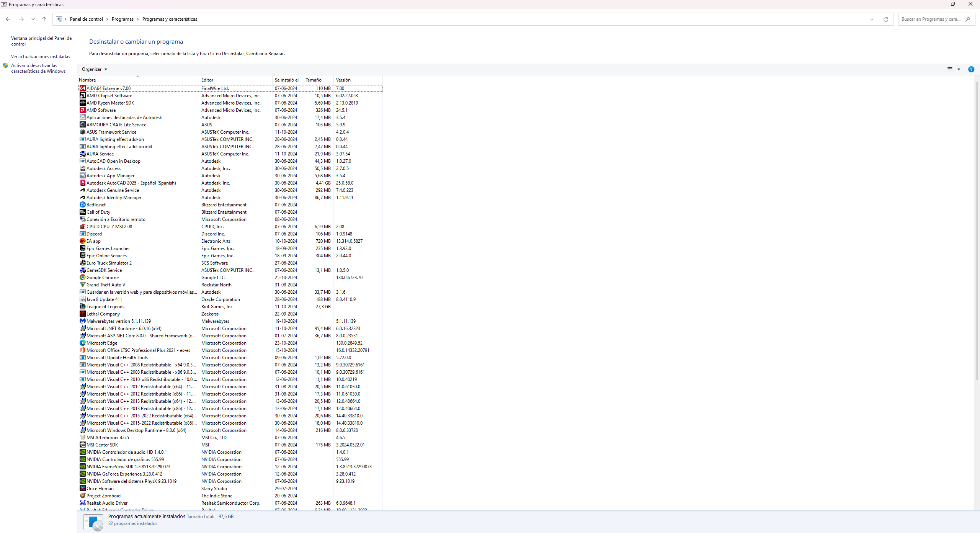Viewport: 980px width, 533px height.
Task: Sort by Nombre column header
Action: [138, 80]
